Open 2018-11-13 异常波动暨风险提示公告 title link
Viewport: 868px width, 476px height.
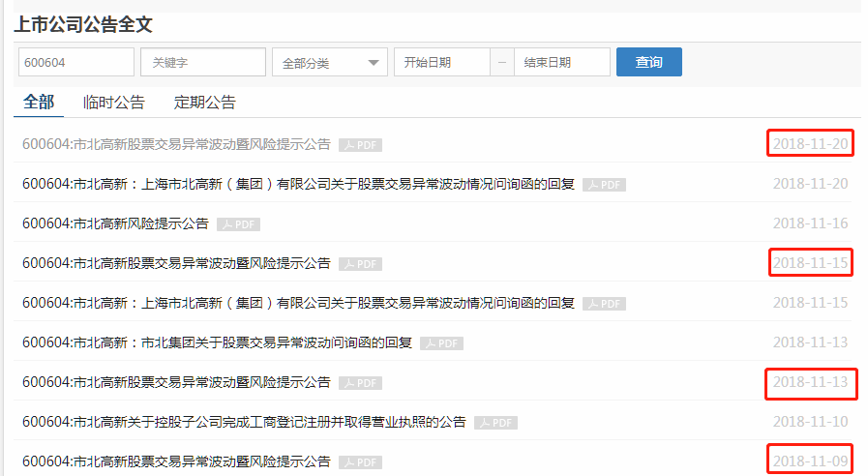point(176,383)
